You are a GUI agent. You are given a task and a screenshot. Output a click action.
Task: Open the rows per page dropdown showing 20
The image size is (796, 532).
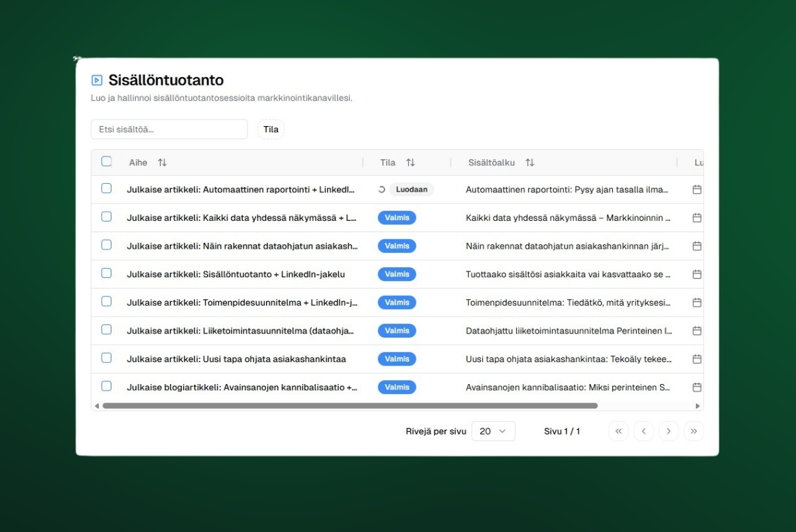pos(493,431)
